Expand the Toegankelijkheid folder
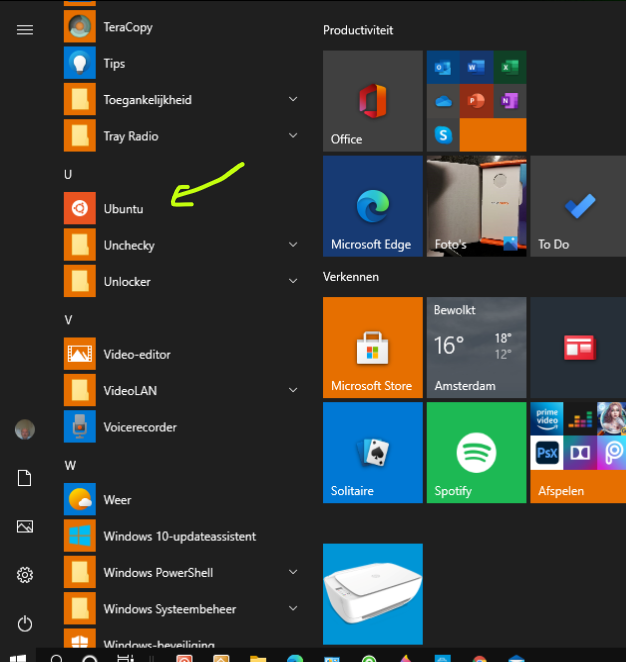Image resolution: width=626 pixels, height=662 pixels. (293, 100)
